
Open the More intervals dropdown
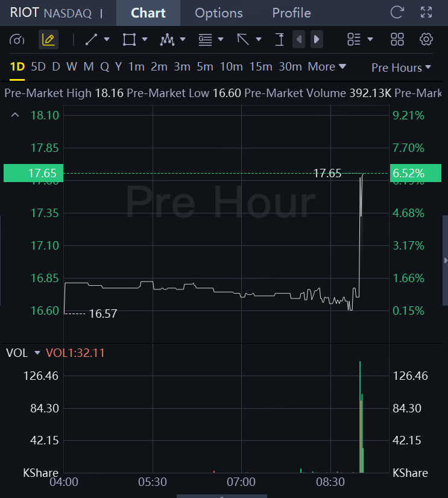pos(327,67)
